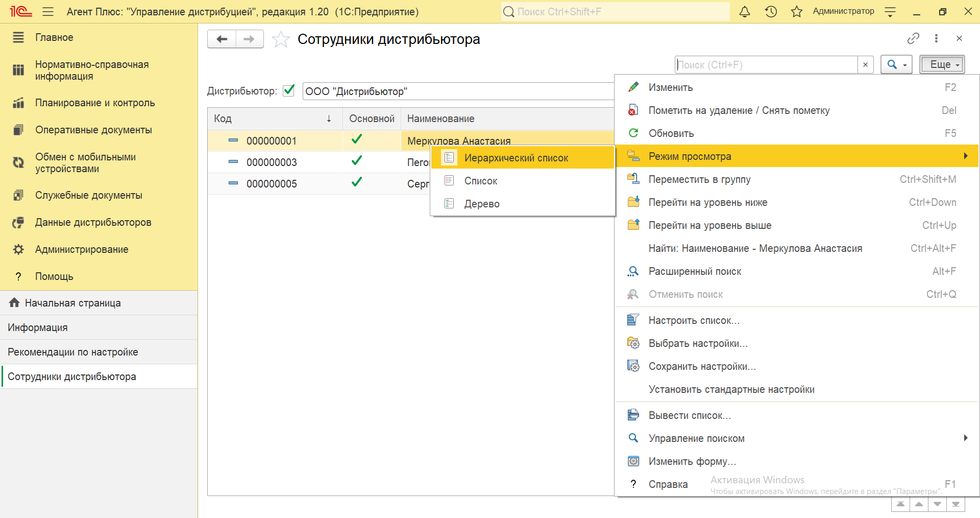Choose Выбрать настройки...
This screenshot has width=980, height=518.
click(x=797, y=343)
